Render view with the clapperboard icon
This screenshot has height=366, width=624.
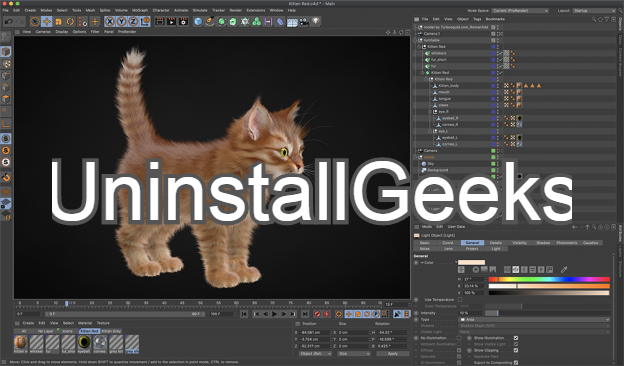point(160,21)
